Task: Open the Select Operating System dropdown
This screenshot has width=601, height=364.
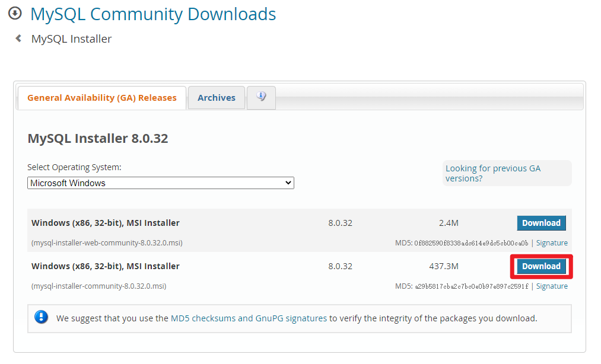Action: [x=161, y=183]
